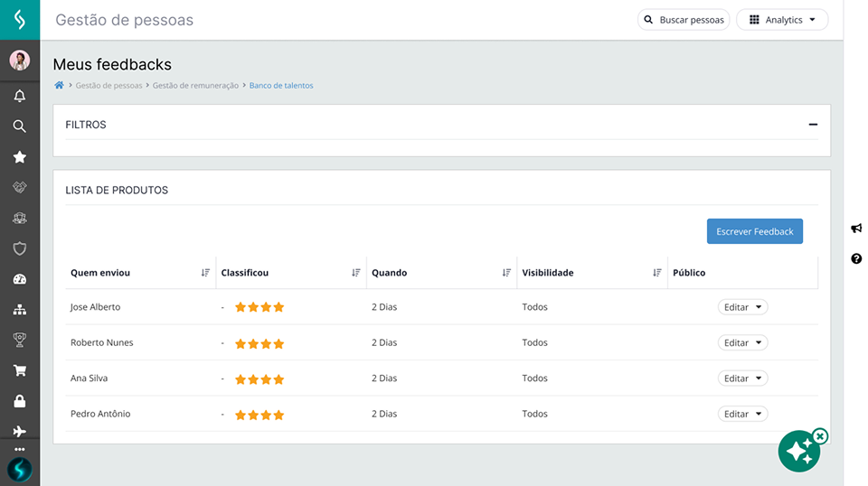Open the airplane icon in sidebar
Viewport: 868px width, 486px height.
[20, 432]
